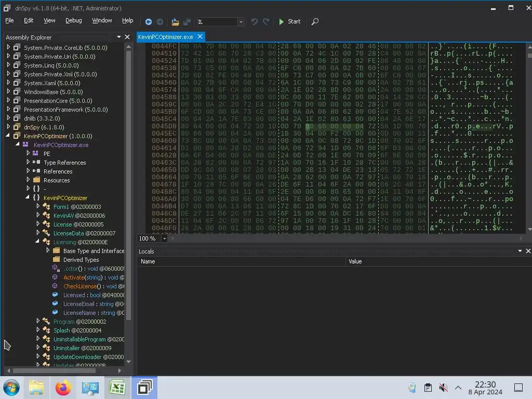Select the Uninstaller @02000009 class

coord(83,348)
